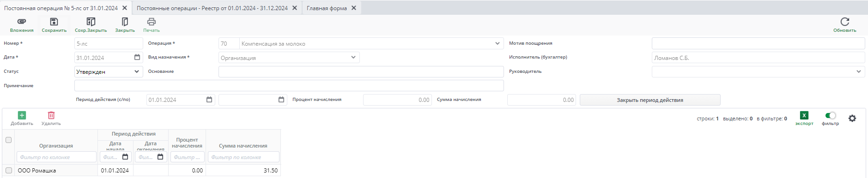Switch to Постоянные операции - Реестр tab
This screenshot has width=868, height=178.
[x=212, y=8]
